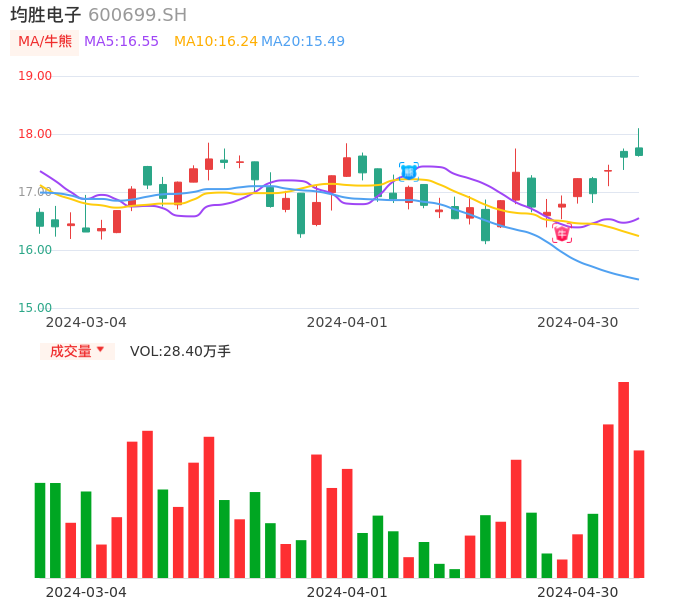Click the red bull (牛) marker icon
This screenshot has height=606, width=686.
tap(562, 233)
